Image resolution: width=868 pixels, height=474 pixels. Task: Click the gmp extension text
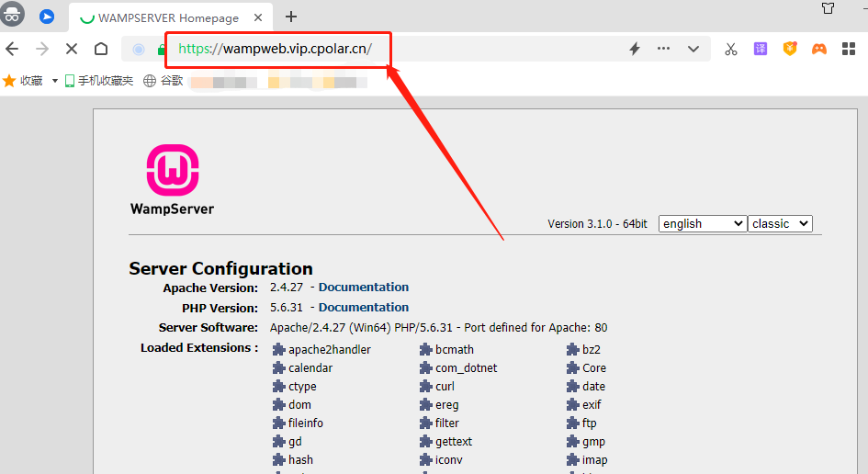pyautogui.click(x=593, y=442)
